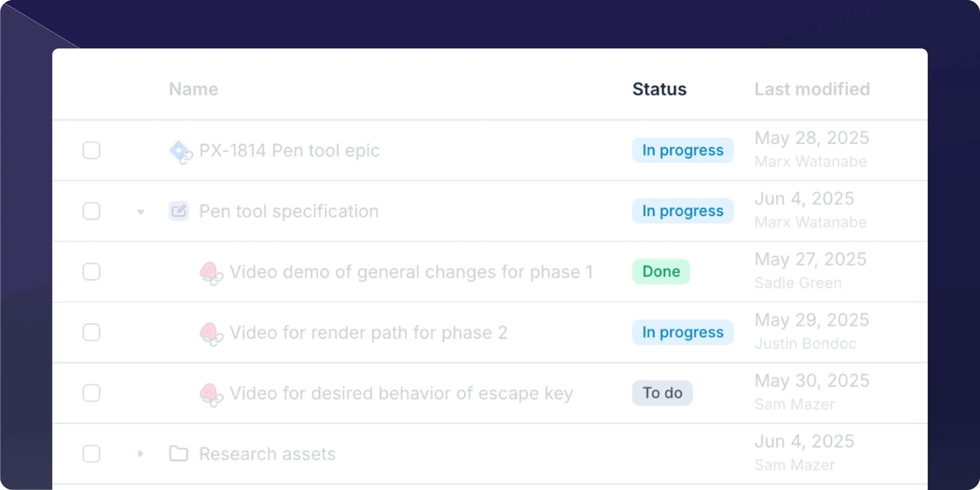Select the document edit icon beside Pen tool specification

(179, 211)
